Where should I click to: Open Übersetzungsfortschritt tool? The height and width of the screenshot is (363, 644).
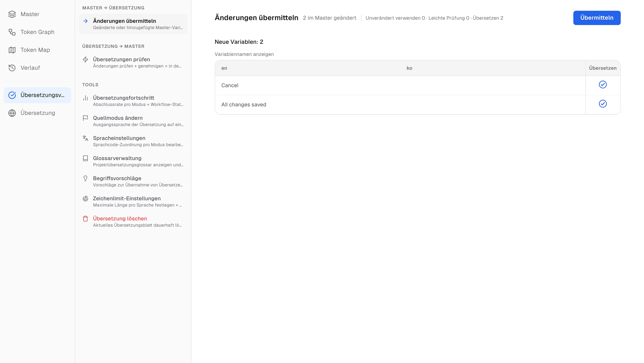[x=133, y=101]
